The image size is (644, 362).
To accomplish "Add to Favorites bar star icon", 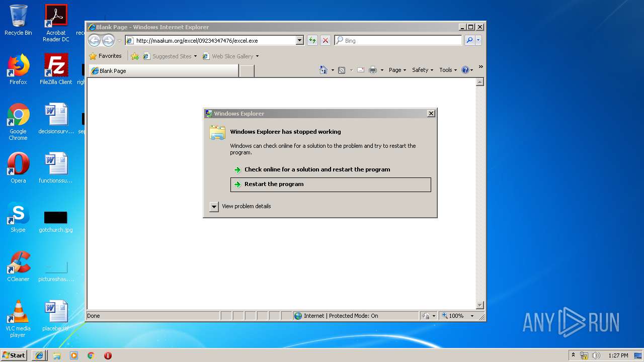I will pos(135,56).
